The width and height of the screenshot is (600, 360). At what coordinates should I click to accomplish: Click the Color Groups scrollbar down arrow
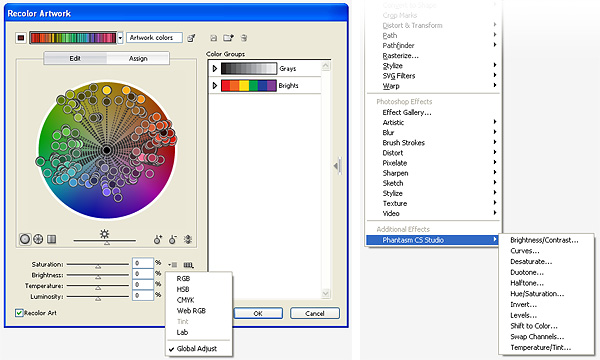click(x=326, y=293)
